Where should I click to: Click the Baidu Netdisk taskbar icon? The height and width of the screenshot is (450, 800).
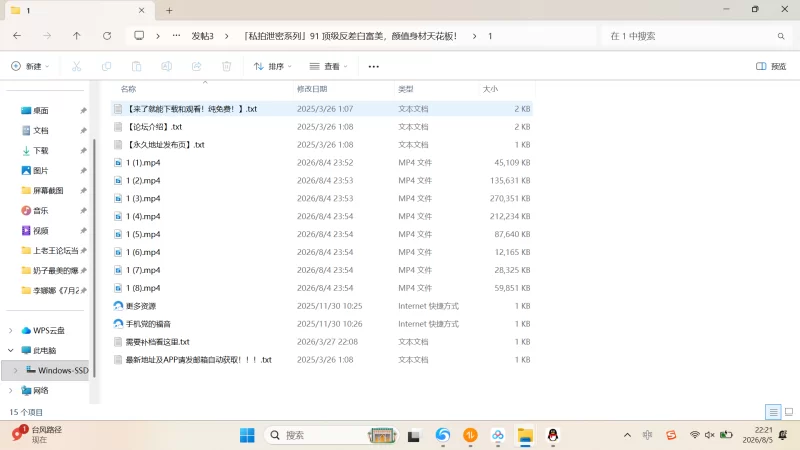click(x=497, y=435)
